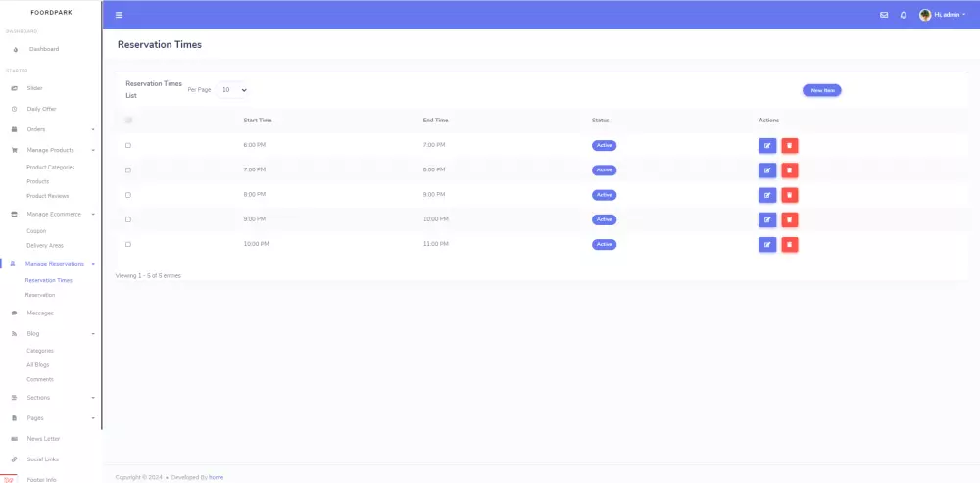Click the Messages chat bubble icon
The width and height of the screenshot is (980, 483).
click(15, 314)
